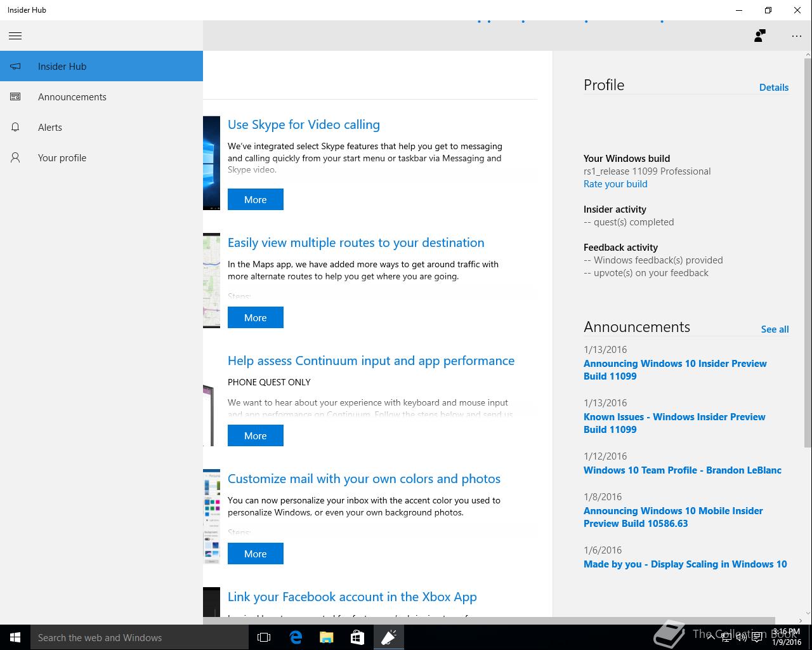Open Easily view multiple routes quest title

[x=356, y=242]
